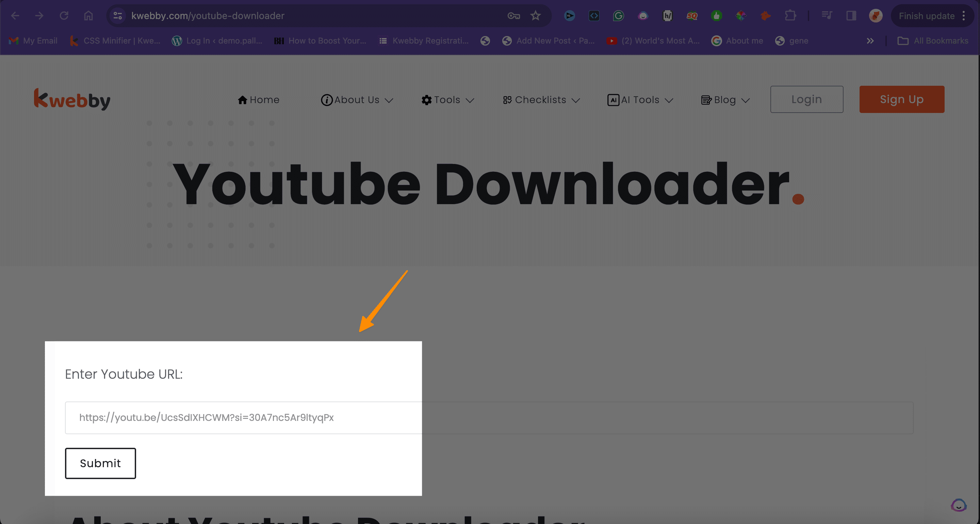
Task: Open the My Email bookmark
Action: coord(33,41)
